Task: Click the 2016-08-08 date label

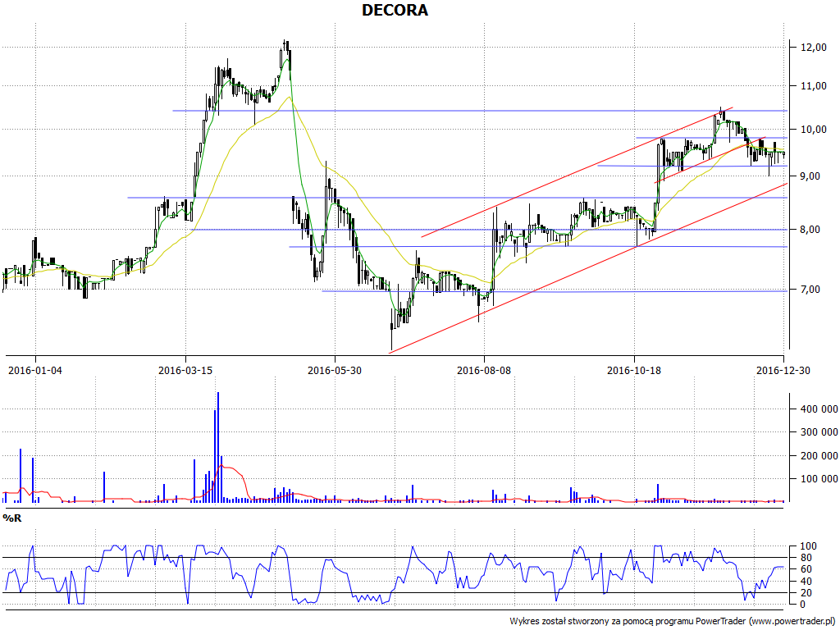Action: click(484, 370)
